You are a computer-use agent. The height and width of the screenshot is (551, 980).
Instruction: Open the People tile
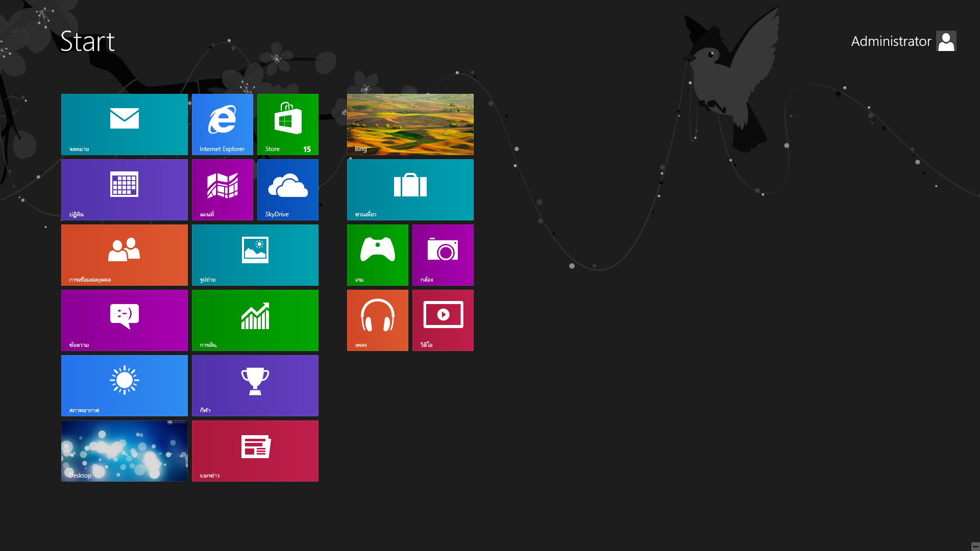[x=124, y=255]
